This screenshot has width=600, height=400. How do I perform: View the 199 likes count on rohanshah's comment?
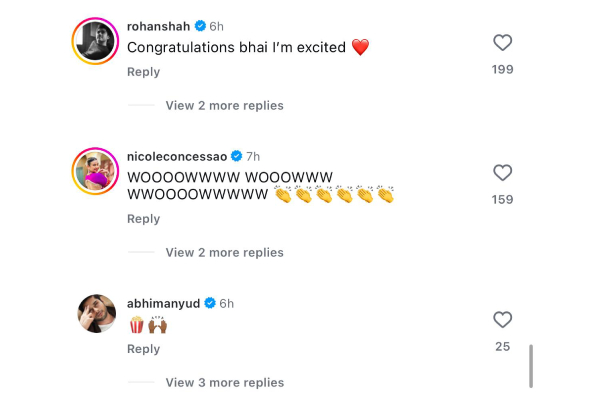[x=503, y=69]
